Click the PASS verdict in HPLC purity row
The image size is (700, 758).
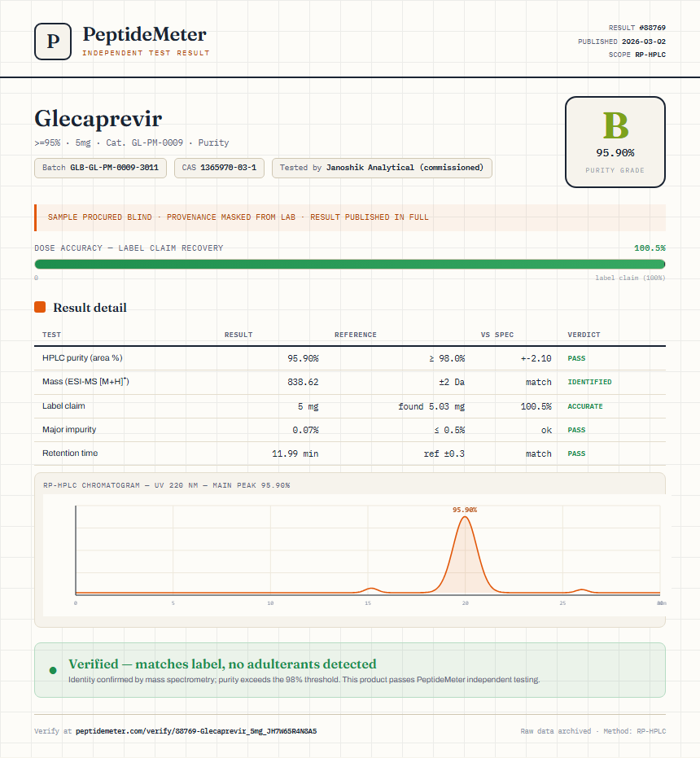click(x=576, y=358)
